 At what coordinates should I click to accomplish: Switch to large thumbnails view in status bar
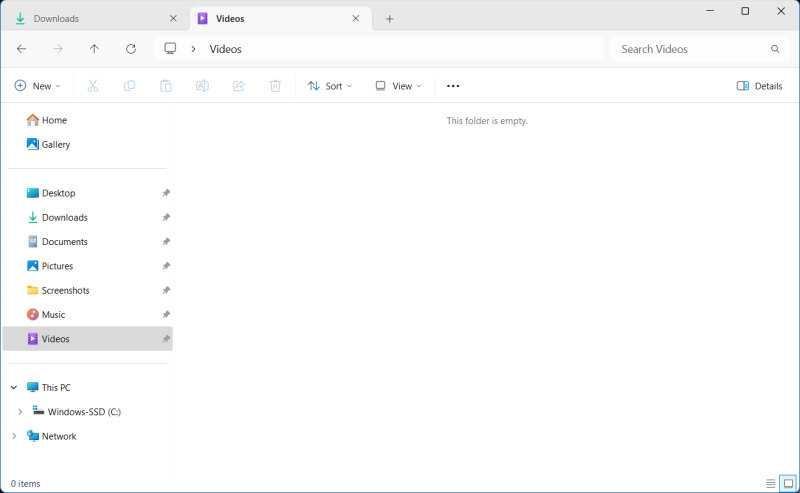pos(787,484)
